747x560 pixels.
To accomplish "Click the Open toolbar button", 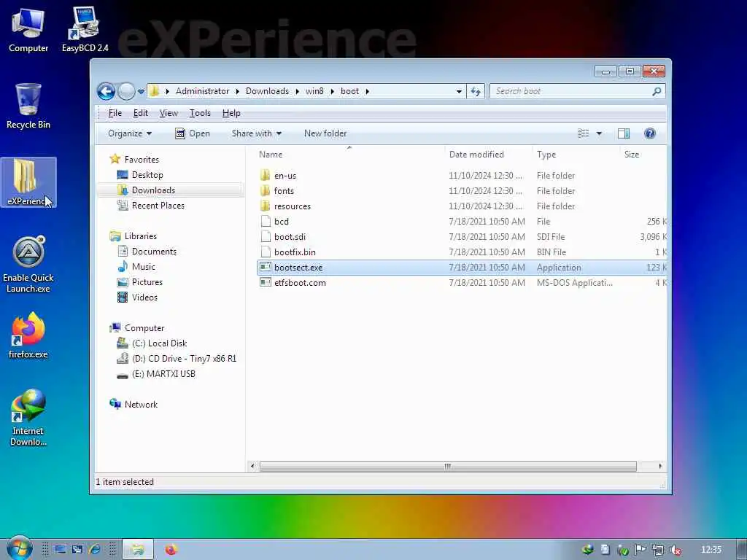I will click(193, 134).
